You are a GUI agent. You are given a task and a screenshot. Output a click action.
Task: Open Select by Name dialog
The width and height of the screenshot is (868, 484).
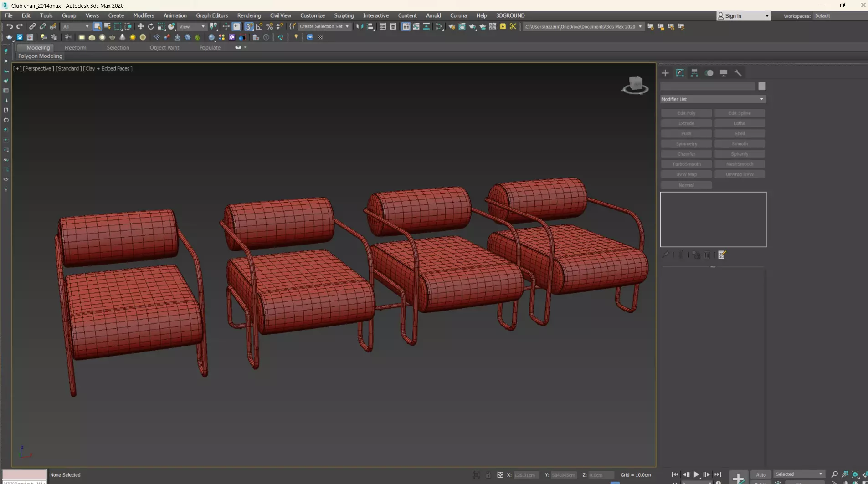point(108,26)
